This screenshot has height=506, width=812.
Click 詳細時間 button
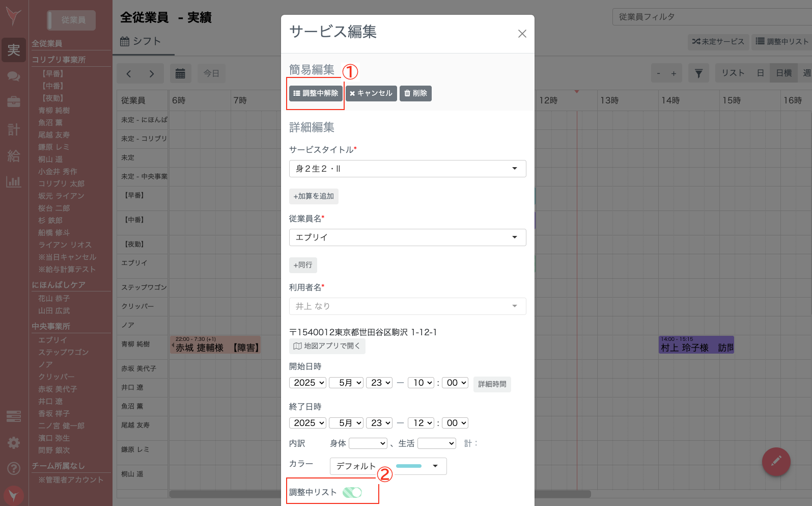492,384
